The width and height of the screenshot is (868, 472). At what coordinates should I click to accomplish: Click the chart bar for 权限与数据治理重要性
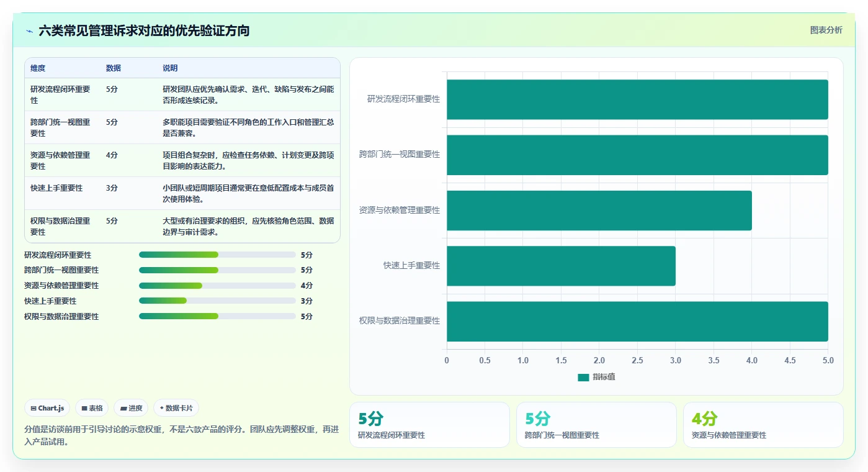click(x=637, y=321)
